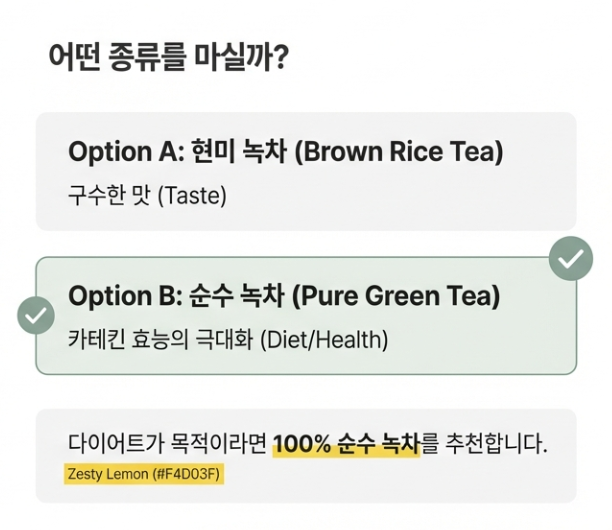The width and height of the screenshot is (612, 530).
Task: Click the 다이어트가 목적이라면 text
Action: point(167,444)
